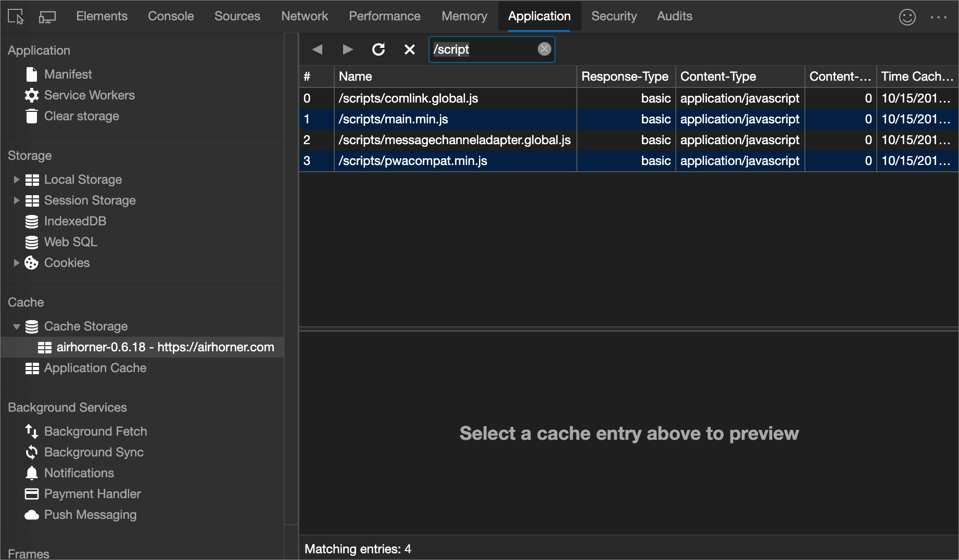Image resolution: width=959 pixels, height=560 pixels.
Task: Click the device toolbar toggle icon
Action: [47, 16]
